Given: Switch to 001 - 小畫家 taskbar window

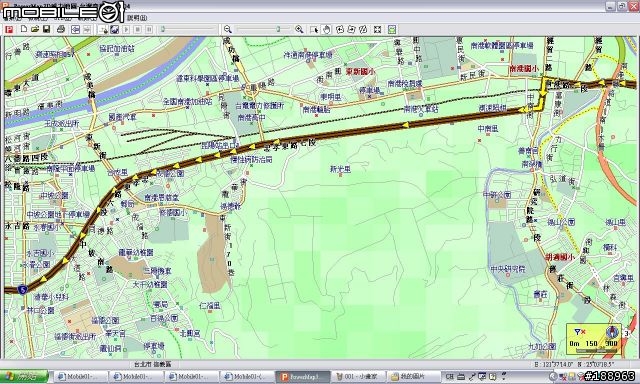Looking at the screenshot, I should tap(358, 377).
